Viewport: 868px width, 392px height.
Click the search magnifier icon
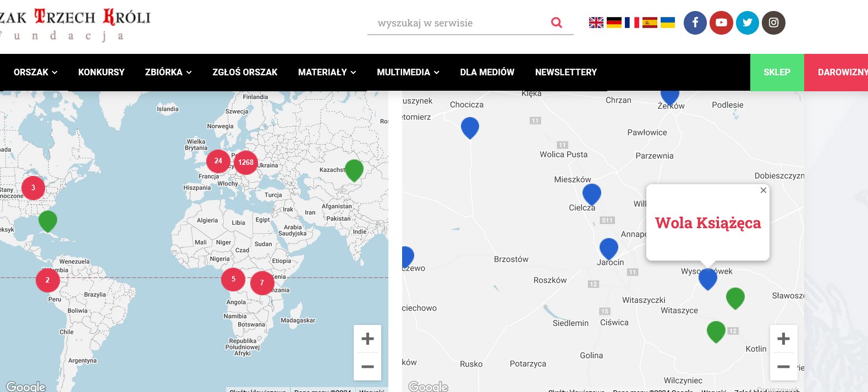point(556,23)
